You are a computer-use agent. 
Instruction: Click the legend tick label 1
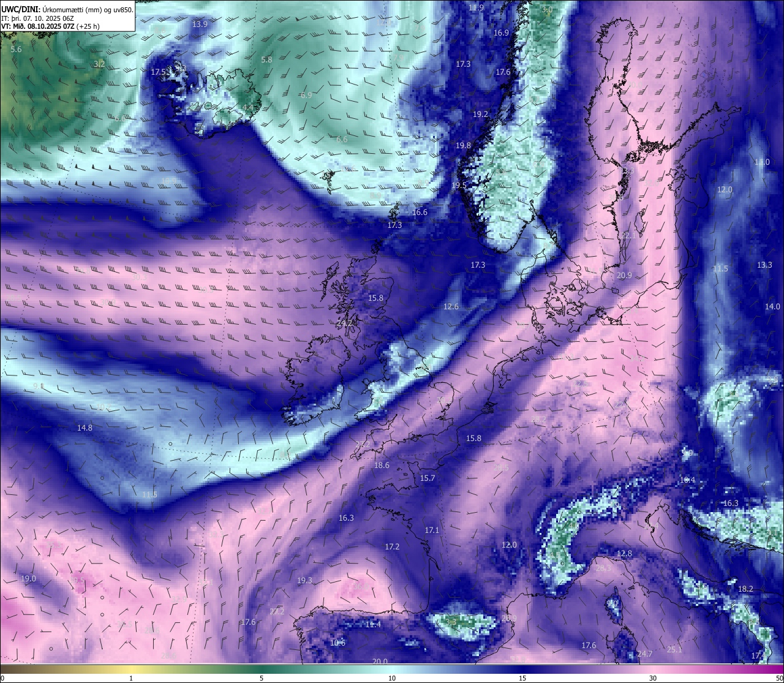tap(131, 678)
